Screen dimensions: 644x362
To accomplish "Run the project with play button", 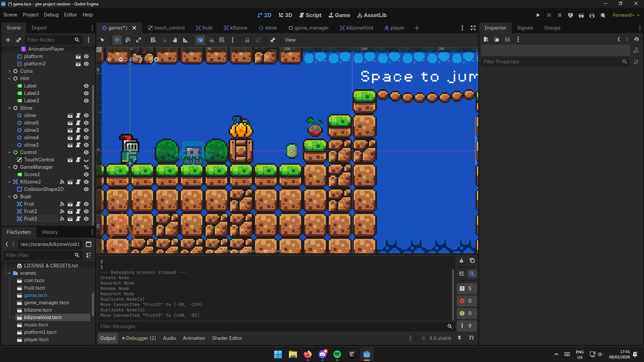I will [538, 15].
